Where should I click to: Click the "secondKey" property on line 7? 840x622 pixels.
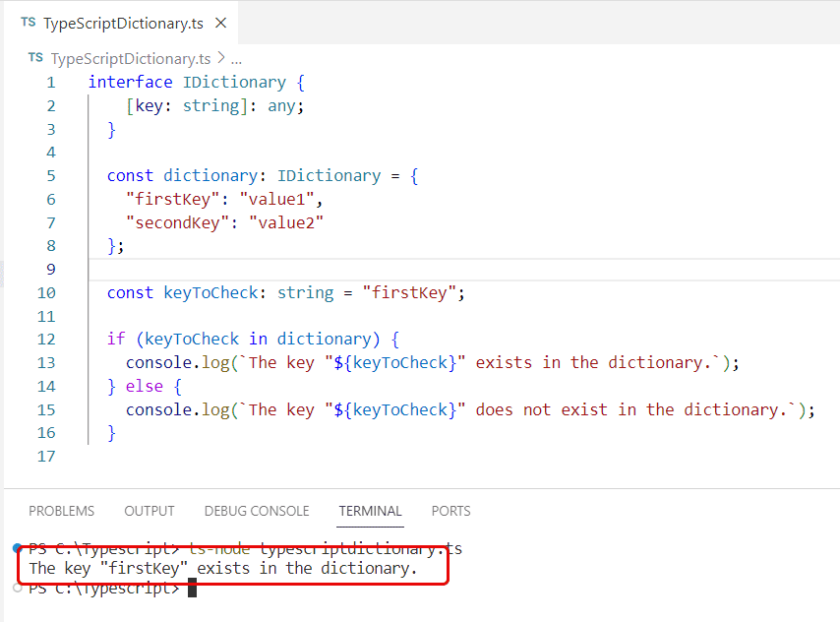click(x=177, y=222)
